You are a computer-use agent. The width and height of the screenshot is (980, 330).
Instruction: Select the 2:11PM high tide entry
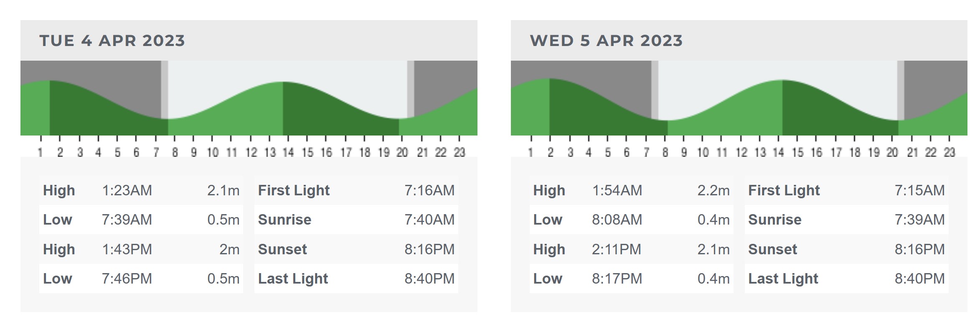point(631,249)
